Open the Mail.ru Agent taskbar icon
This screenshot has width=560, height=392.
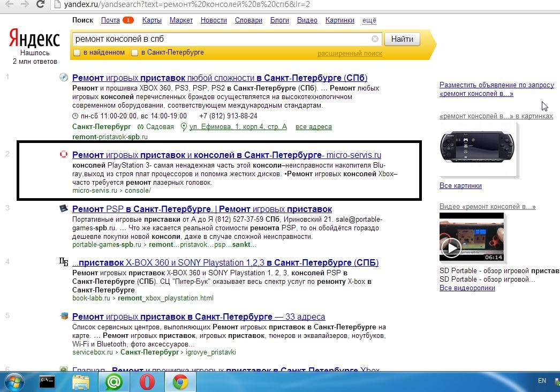(x=113, y=382)
